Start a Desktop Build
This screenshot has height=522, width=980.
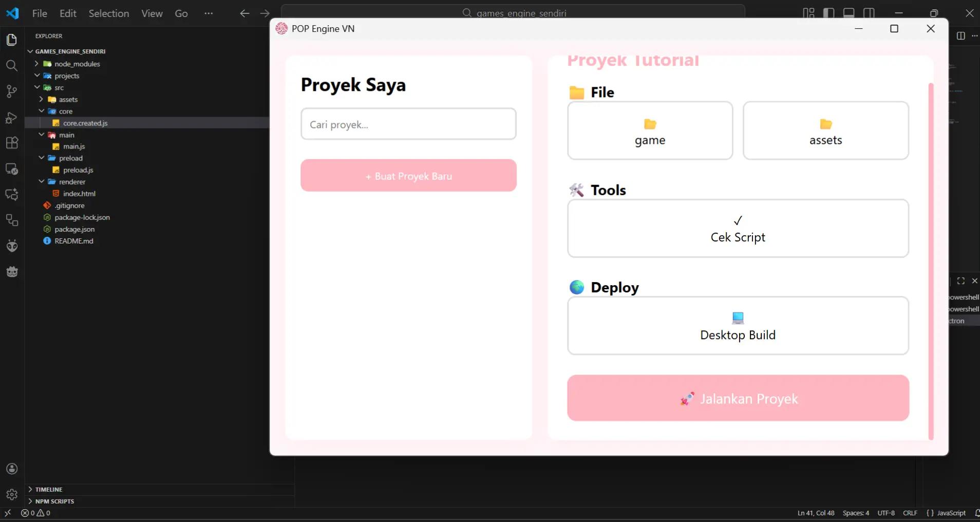738,326
